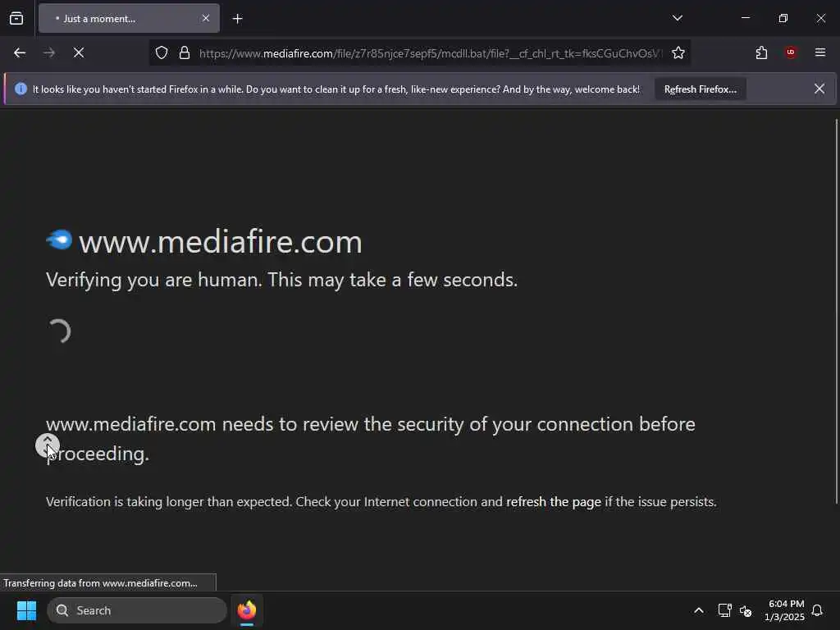Click the Refresh Firefox... button
Viewport: 840px width, 630px height.
pyautogui.click(x=701, y=89)
